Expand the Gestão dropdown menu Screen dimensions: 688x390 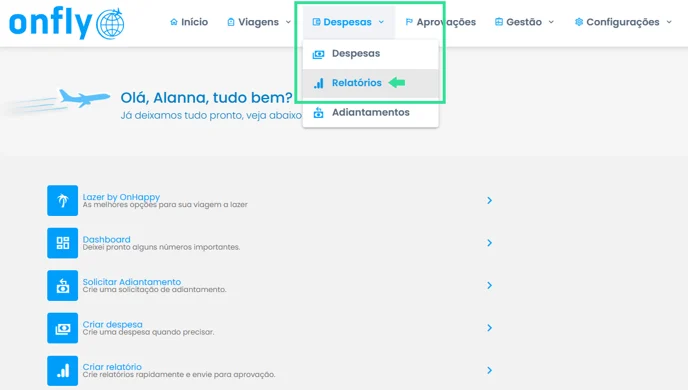click(x=524, y=22)
